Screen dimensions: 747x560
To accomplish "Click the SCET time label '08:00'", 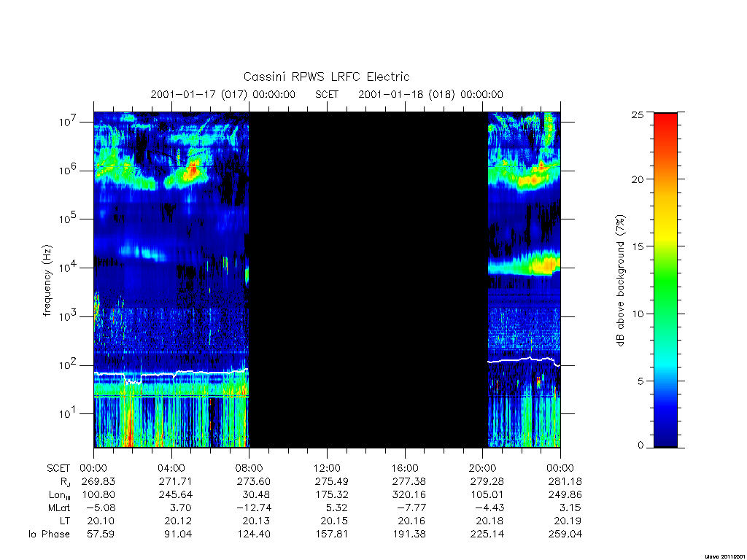I will (249, 468).
